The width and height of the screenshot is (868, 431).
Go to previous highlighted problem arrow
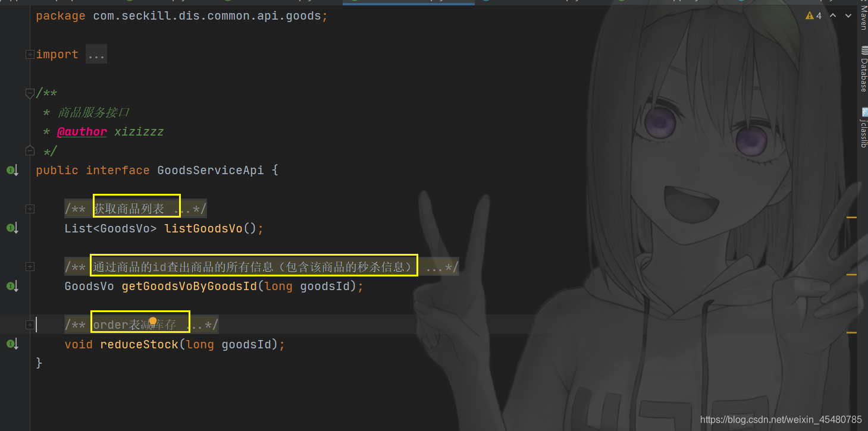point(833,15)
